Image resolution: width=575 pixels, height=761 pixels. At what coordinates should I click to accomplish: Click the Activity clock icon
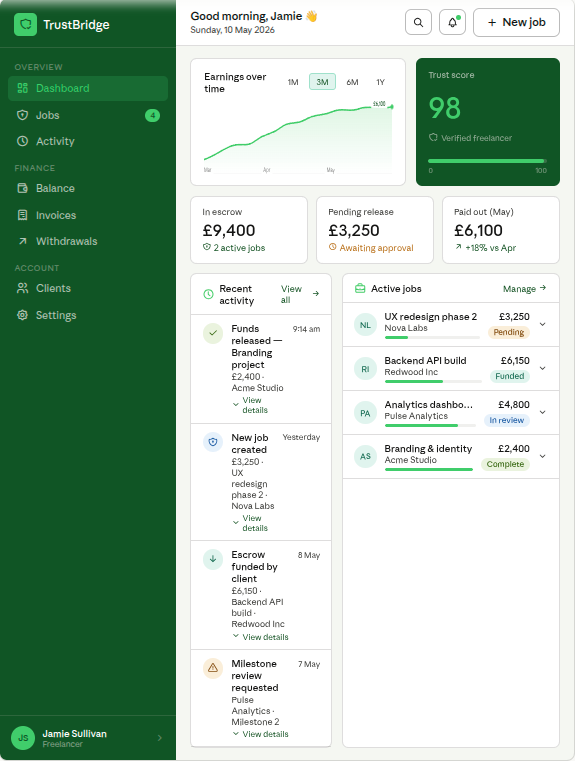click(22, 141)
